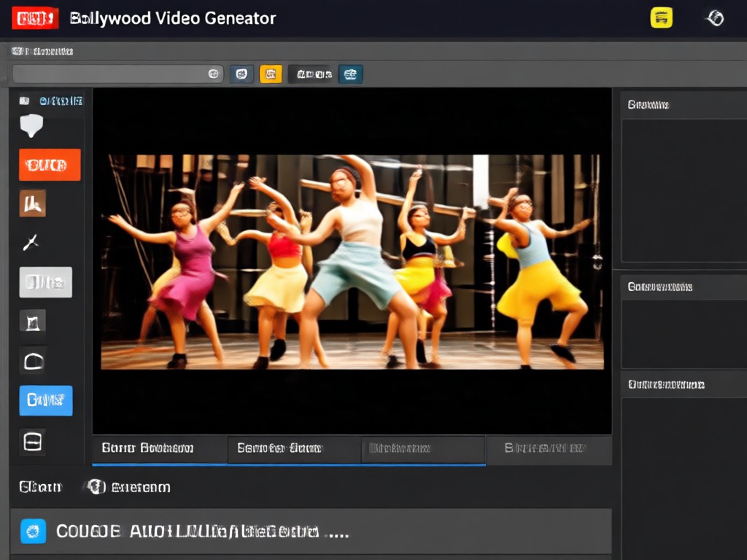
Task: Click the blue button in left sidebar
Action: click(x=46, y=400)
